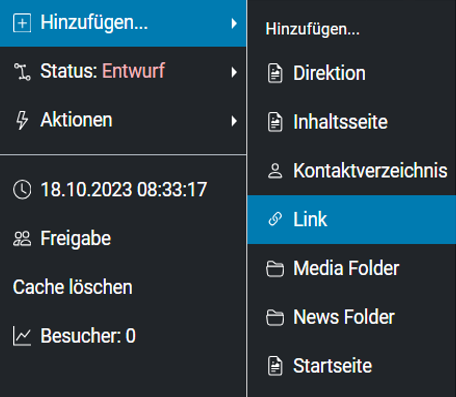The height and width of the screenshot is (397, 456).
Task: Click the lightning bolt Aktionen icon
Action: tap(22, 120)
